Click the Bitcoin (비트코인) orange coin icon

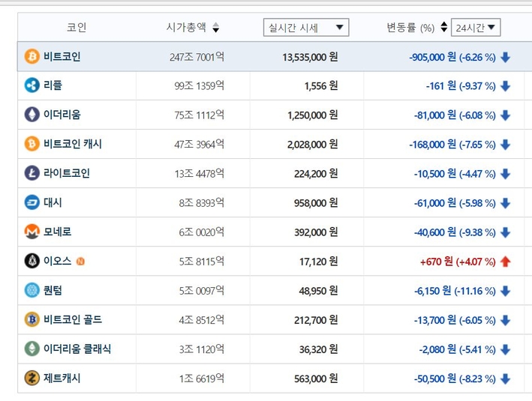coord(32,56)
